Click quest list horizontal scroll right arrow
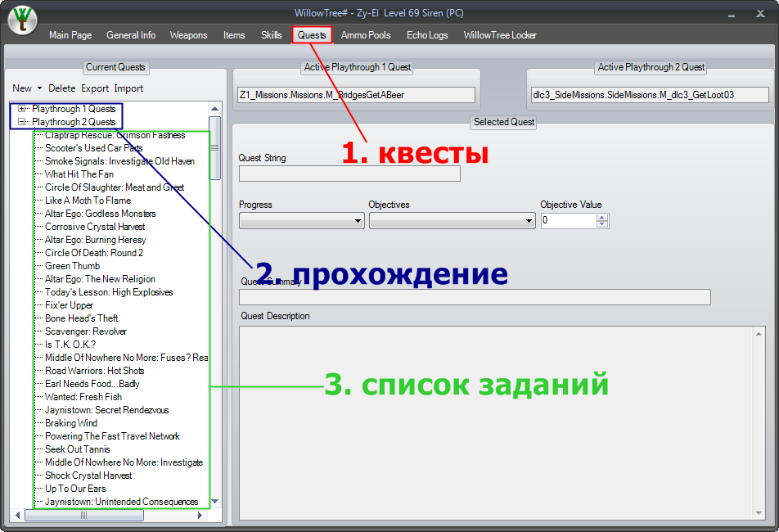This screenshot has width=779, height=532. [x=200, y=516]
